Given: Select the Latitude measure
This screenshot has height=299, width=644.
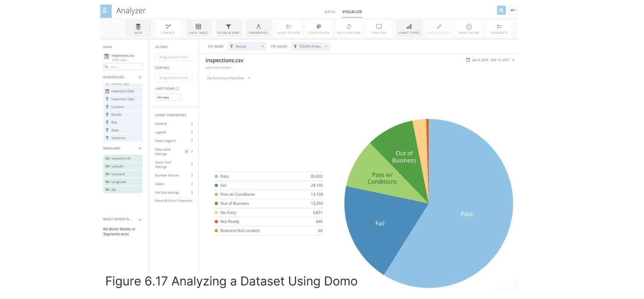Looking at the screenshot, I should [123, 166].
